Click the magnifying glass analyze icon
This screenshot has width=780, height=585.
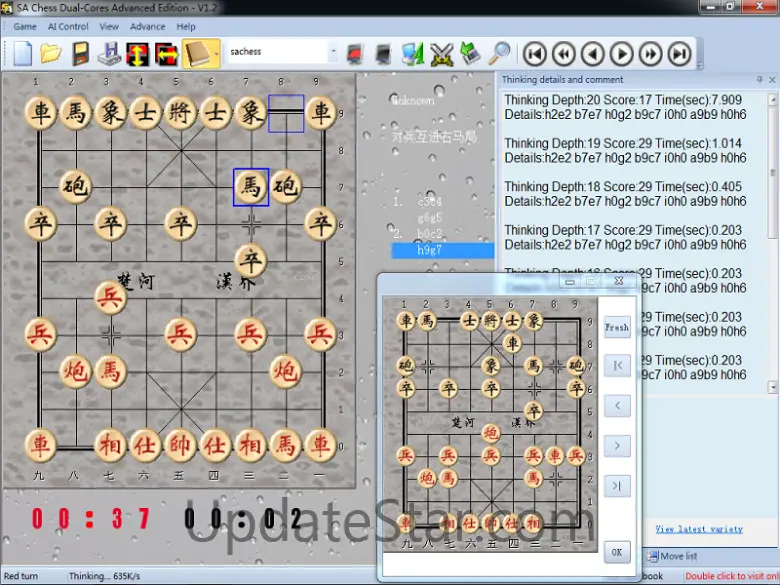coord(499,53)
